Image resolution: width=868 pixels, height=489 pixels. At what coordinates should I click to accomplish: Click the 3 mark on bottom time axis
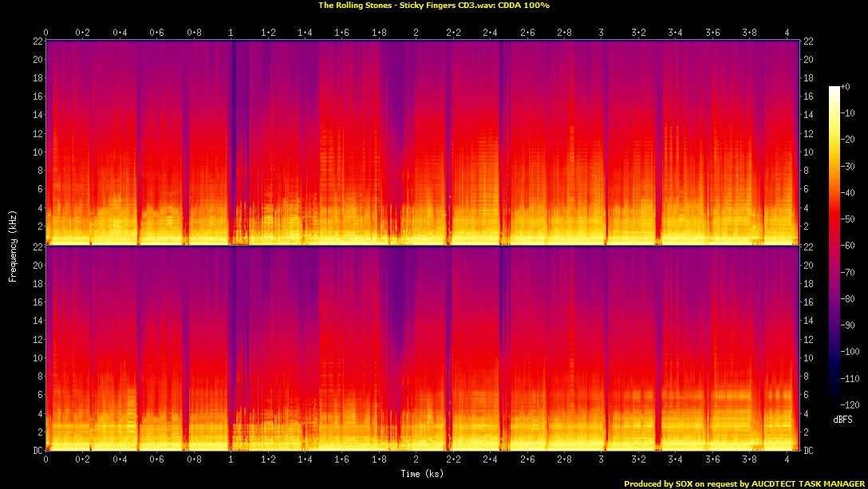point(601,459)
